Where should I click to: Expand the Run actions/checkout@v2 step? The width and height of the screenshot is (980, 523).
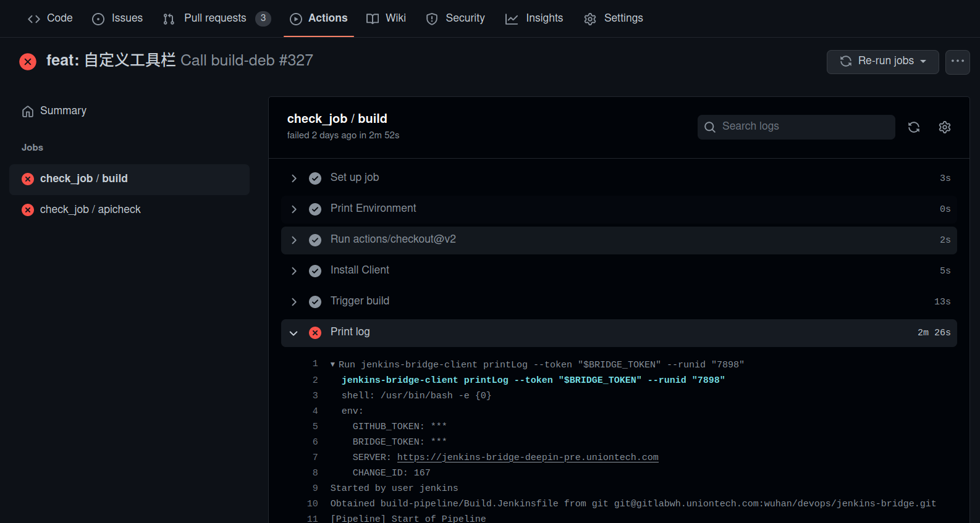pyautogui.click(x=619, y=240)
